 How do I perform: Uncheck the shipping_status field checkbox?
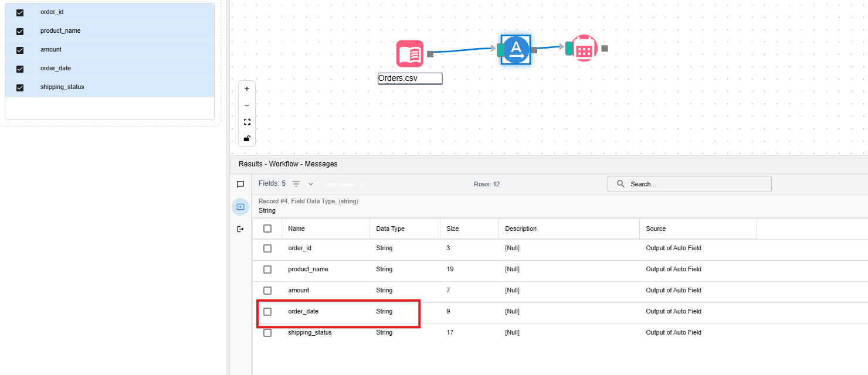pyautogui.click(x=20, y=87)
